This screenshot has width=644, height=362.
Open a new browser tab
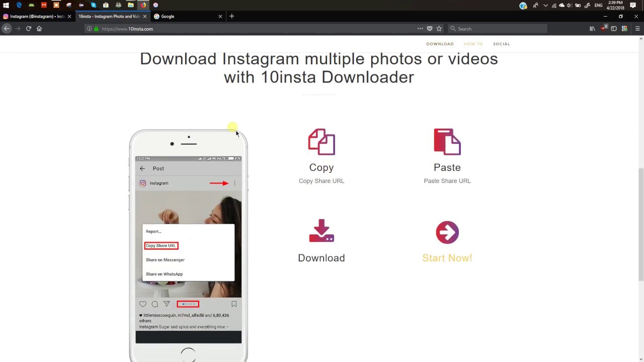[x=231, y=16]
